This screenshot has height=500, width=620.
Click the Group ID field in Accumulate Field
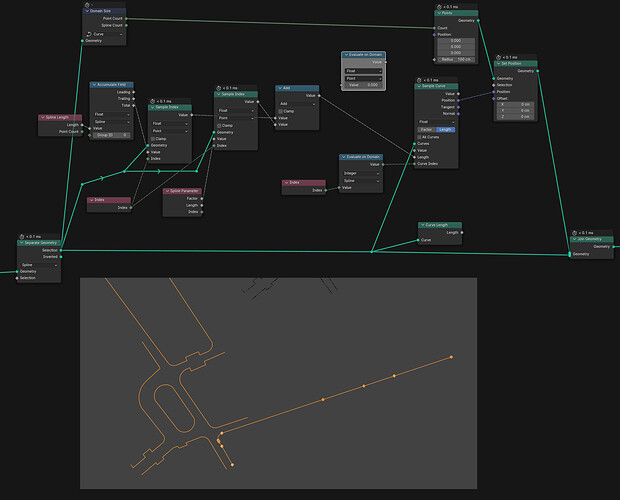coord(112,135)
